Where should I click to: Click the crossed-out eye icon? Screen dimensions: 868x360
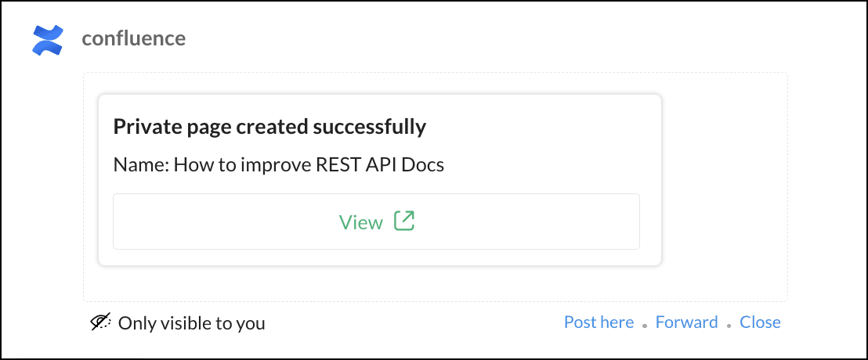point(100,322)
